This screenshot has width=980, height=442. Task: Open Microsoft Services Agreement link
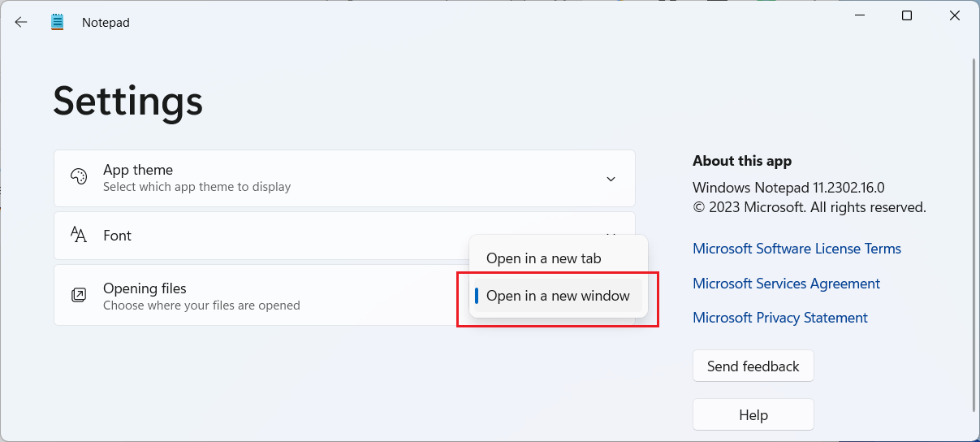[x=786, y=284]
